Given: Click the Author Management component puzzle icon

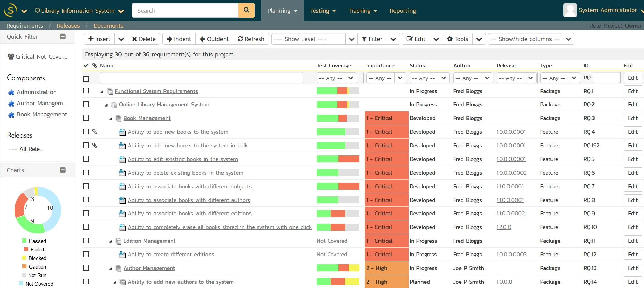Looking at the screenshot, I should point(11,104).
